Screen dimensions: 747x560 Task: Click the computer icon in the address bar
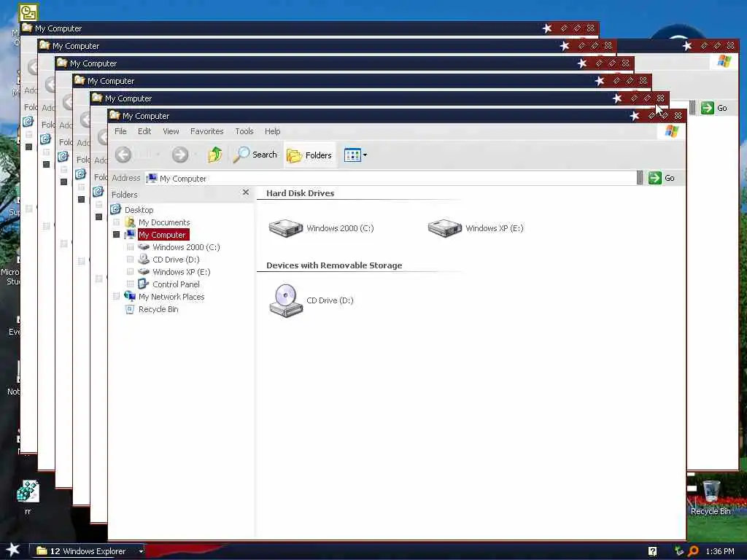[152, 178]
